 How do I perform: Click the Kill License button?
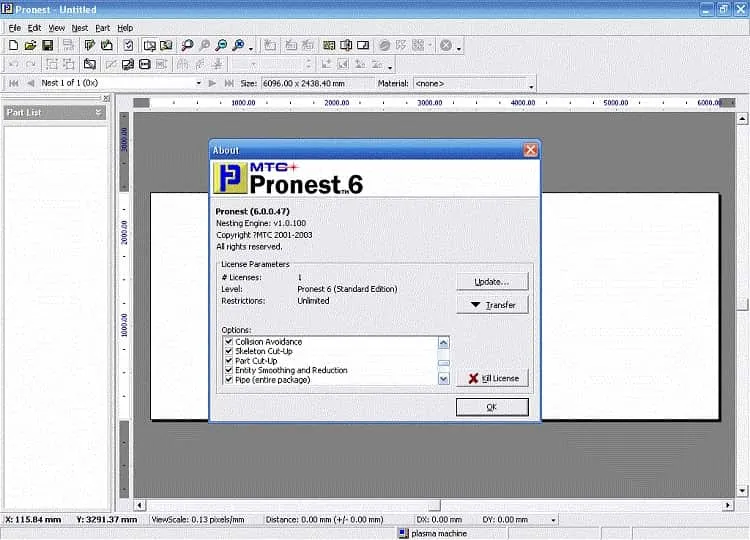tap(492, 378)
